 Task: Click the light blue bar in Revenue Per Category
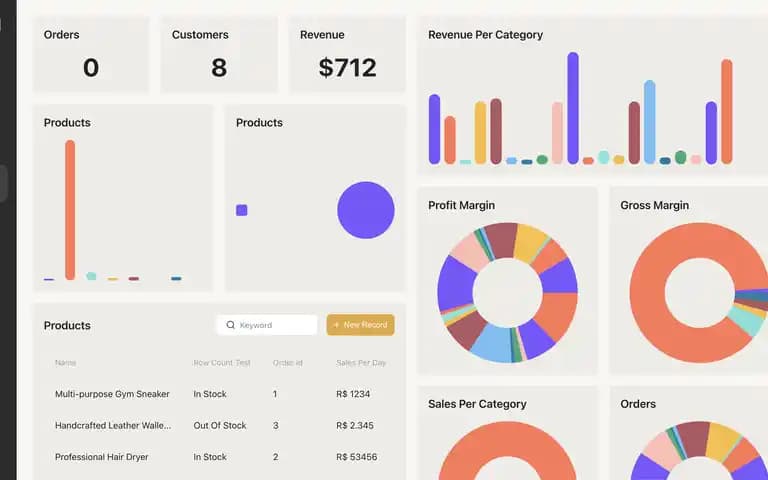(650, 122)
